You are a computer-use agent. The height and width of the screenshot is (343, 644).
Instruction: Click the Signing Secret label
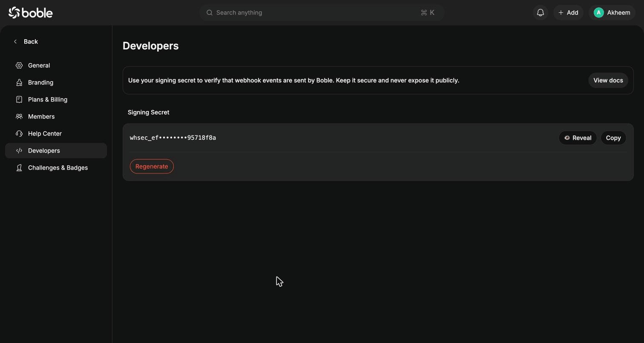point(148,112)
